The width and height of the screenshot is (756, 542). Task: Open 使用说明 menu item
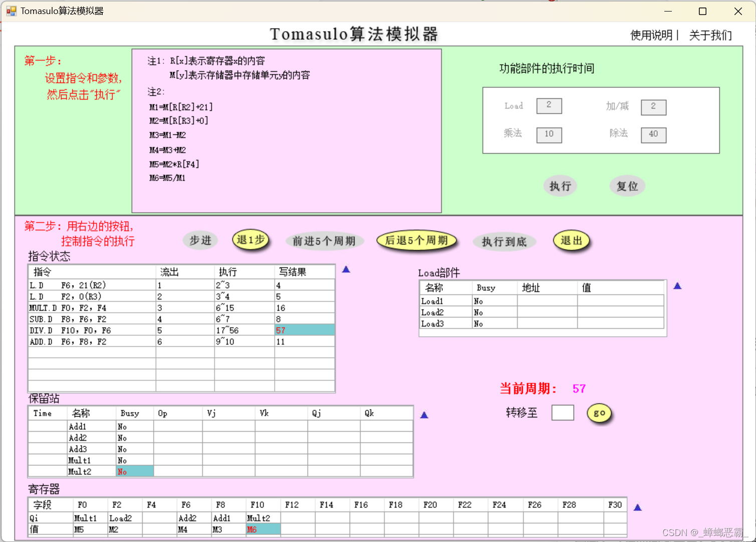tap(651, 35)
